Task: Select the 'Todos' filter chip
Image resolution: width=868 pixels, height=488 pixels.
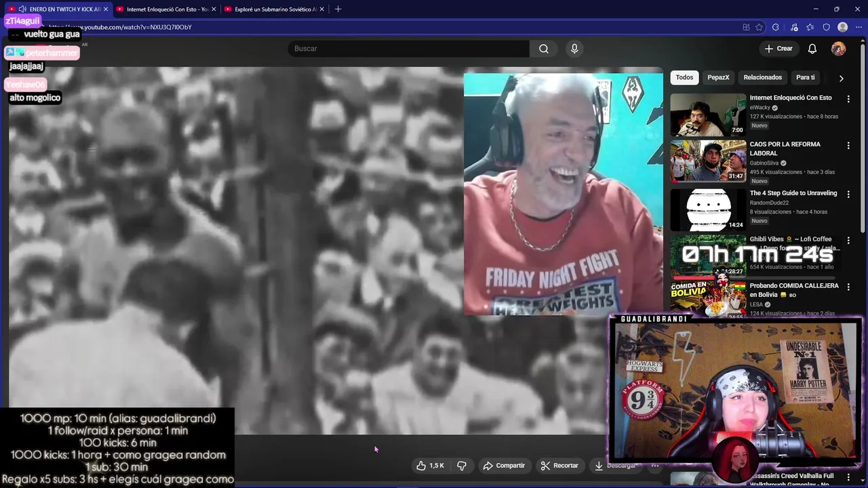Action: pyautogui.click(x=684, y=77)
